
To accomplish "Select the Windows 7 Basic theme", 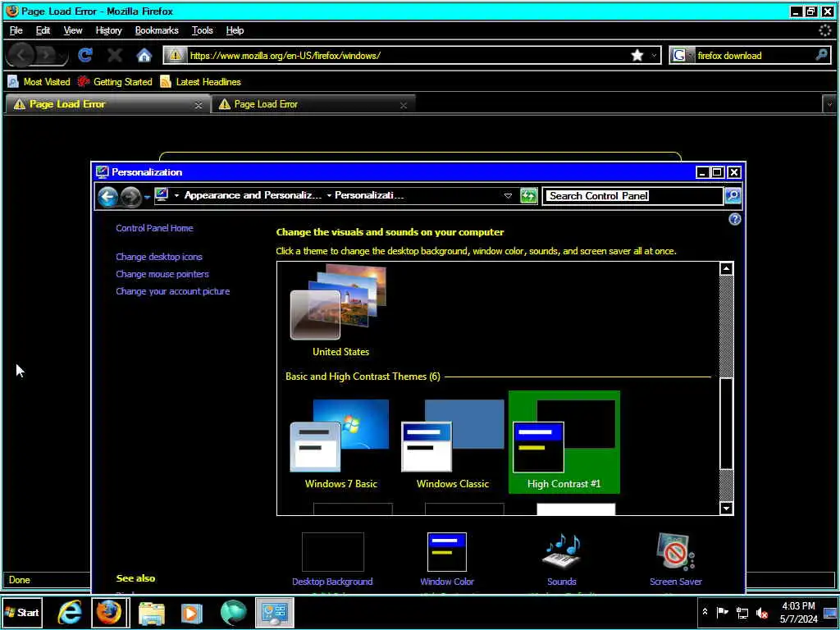I will 340,444.
